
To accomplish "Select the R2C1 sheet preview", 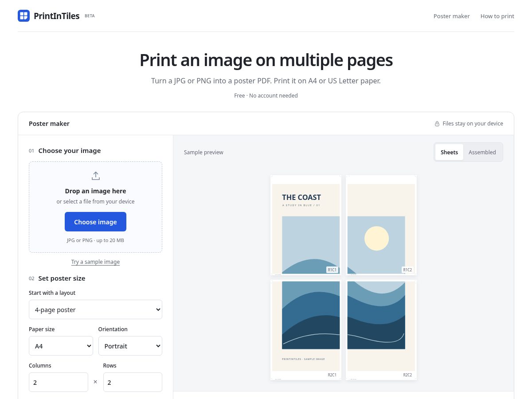I will (x=306, y=330).
